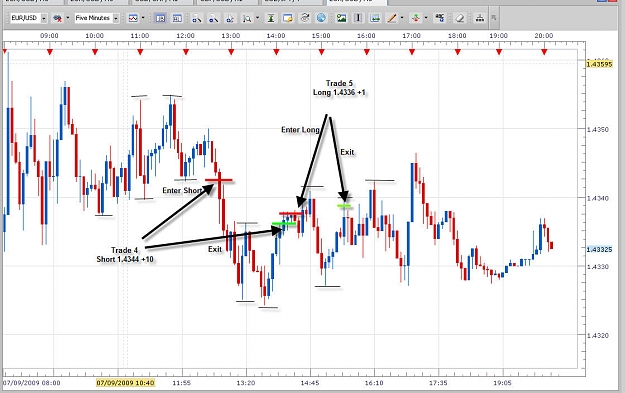Click the blue framed image icon
This screenshot has height=393, width=625.
click(375, 18)
